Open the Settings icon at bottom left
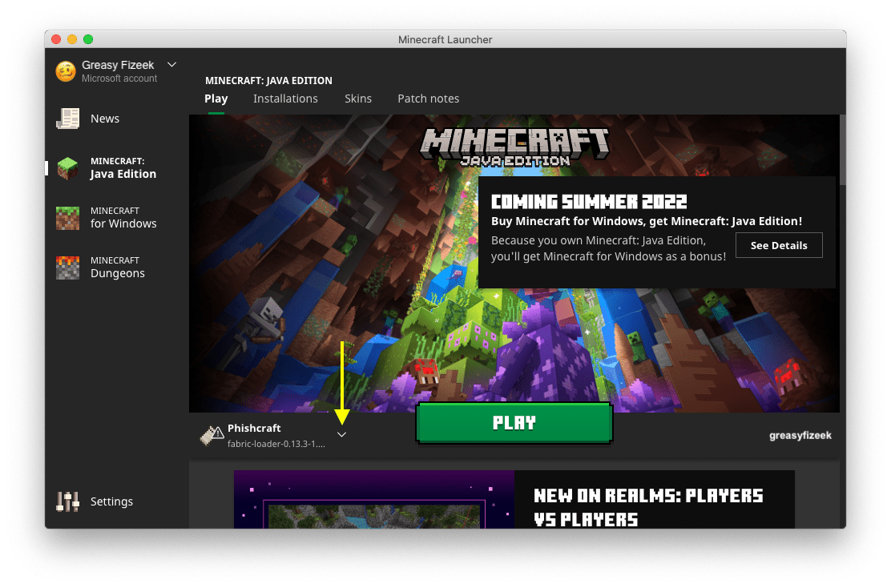This screenshot has width=891, height=588. click(67, 501)
